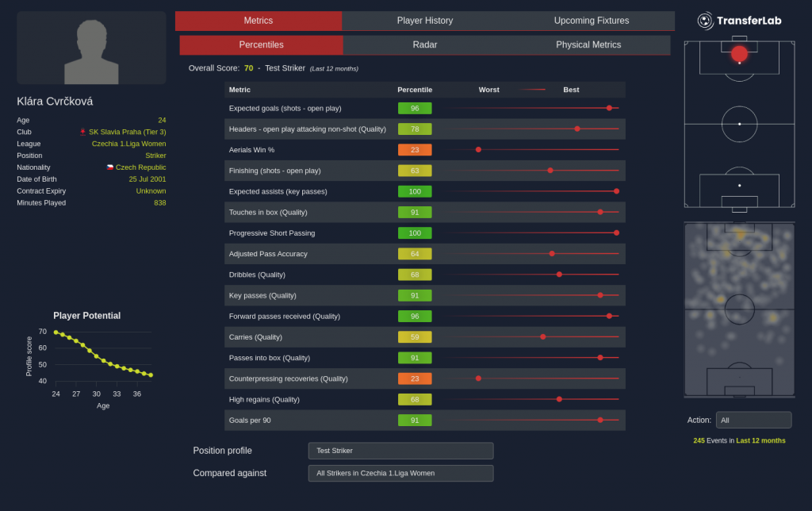This screenshot has width=812, height=511.
Task: Click the Expected goals percentile slider dot
Action: point(609,108)
